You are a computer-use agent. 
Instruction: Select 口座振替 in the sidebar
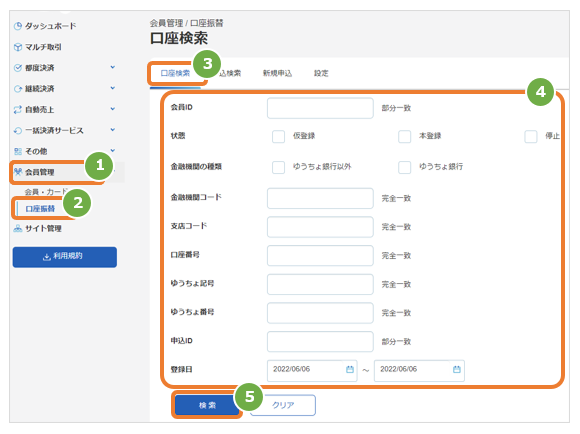pyautogui.click(x=40, y=209)
